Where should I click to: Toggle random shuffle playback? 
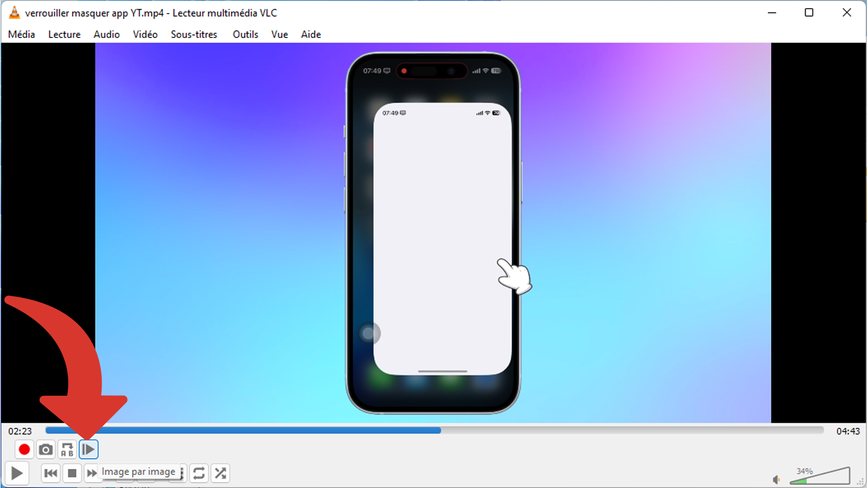pos(220,473)
